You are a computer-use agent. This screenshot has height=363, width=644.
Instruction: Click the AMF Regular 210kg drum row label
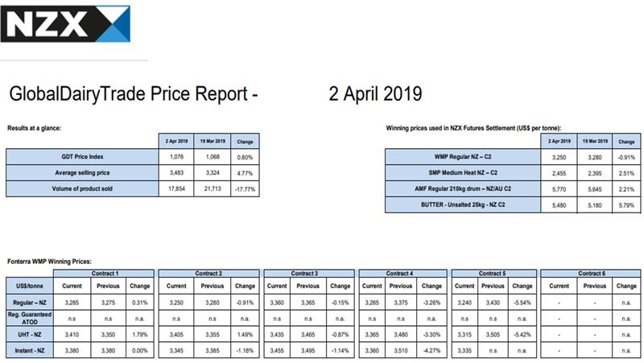click(x=462, y=189)
